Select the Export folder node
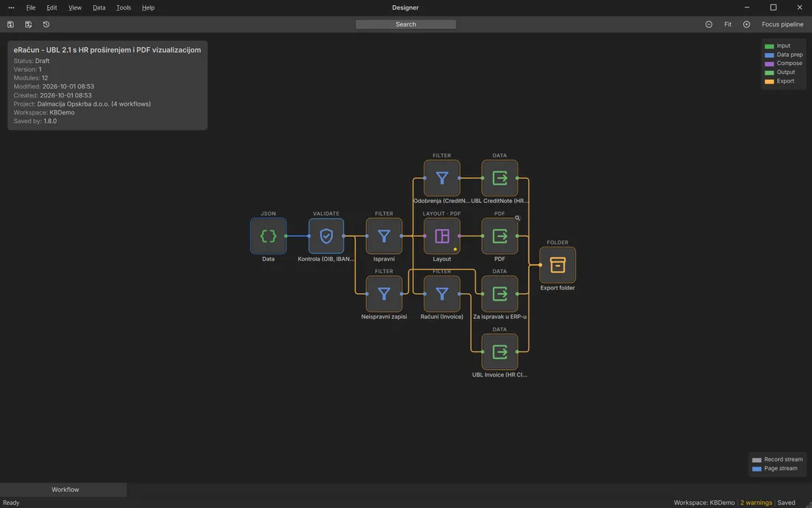The height and width of the screenshot is (508, 812). [x=558, y=265]
